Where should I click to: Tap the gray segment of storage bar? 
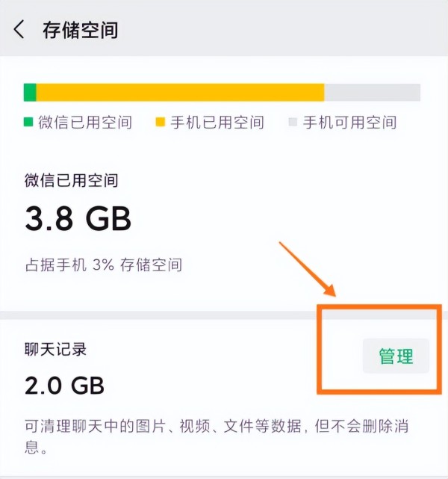pyautogui.click(x=373, y=92)
